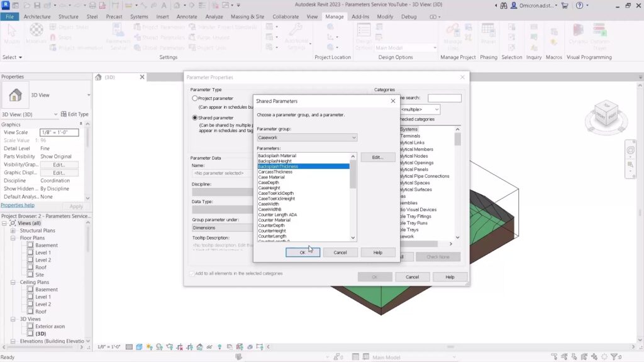Expand the Structural Plans tree node
Image resolution: width=644 pixels, height=362 pixels.
[x=13, y=231]
